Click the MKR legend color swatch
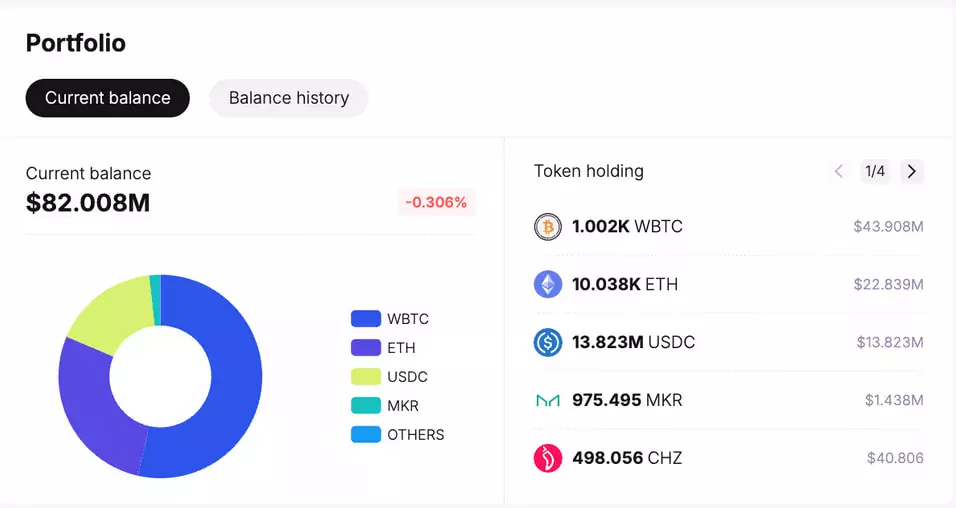The width and height of the screenshot is (956, 508). click(x=366, y=406)
